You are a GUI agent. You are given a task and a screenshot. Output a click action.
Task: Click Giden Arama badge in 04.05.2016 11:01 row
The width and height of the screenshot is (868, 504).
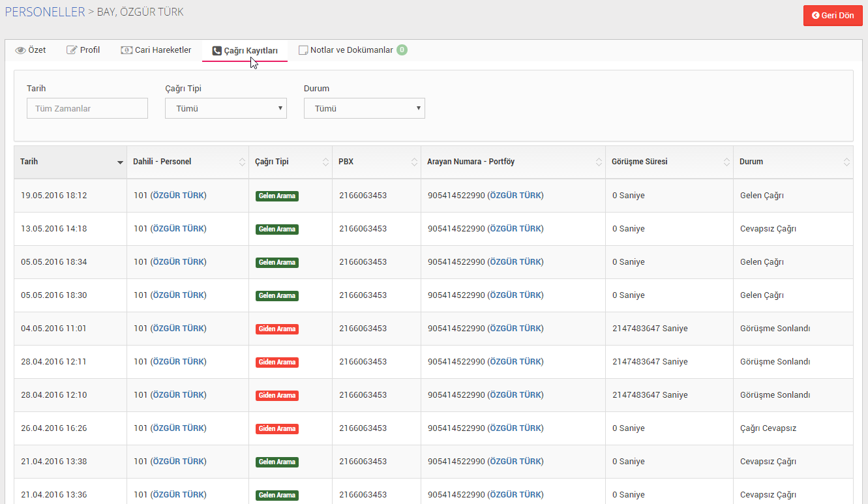(x=277, y=329)
